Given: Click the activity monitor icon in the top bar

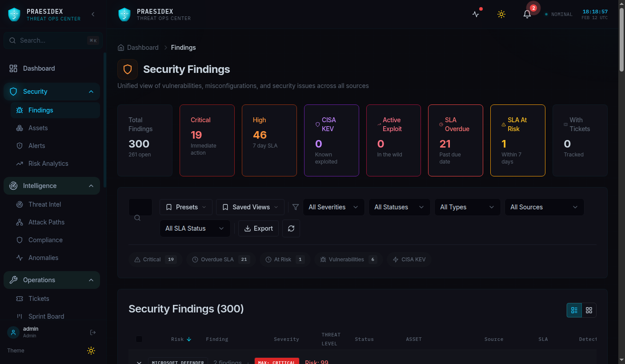Looking at the screenshot, I should point(475,14).
